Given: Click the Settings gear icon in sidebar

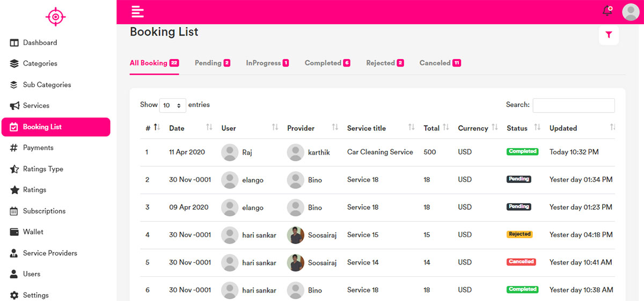Looking at the screenshot, I should (x=14, y=295).
